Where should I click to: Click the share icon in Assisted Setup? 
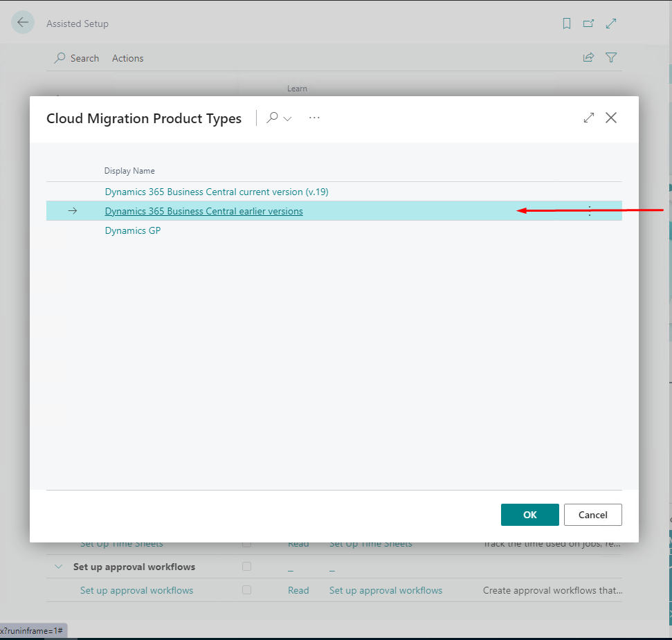pos(588,57)
